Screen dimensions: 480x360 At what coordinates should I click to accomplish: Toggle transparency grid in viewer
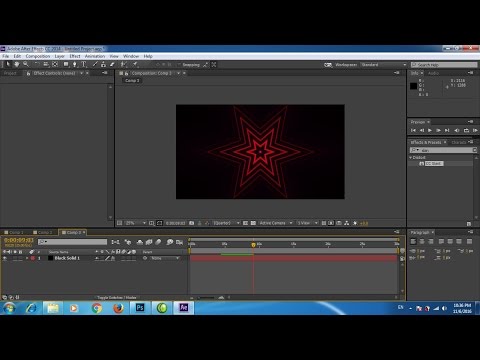[253, 223]
